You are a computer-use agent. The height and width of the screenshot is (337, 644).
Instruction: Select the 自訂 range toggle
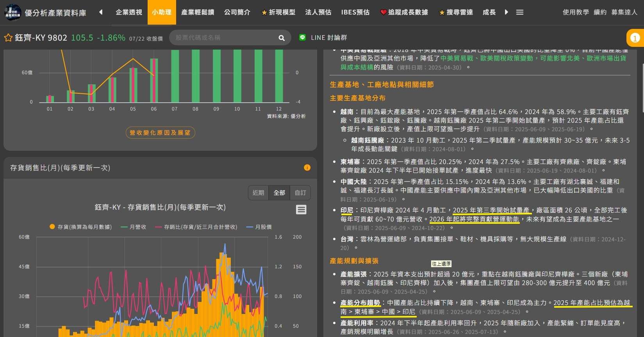pos(300,193)
